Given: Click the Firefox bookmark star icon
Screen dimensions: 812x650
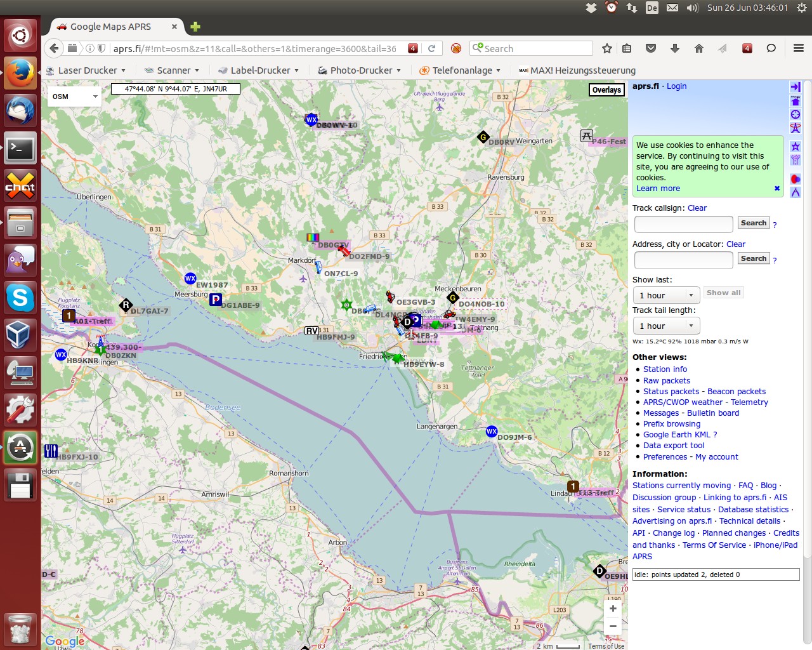Looking at the screenshot, I should pos(607,48).
